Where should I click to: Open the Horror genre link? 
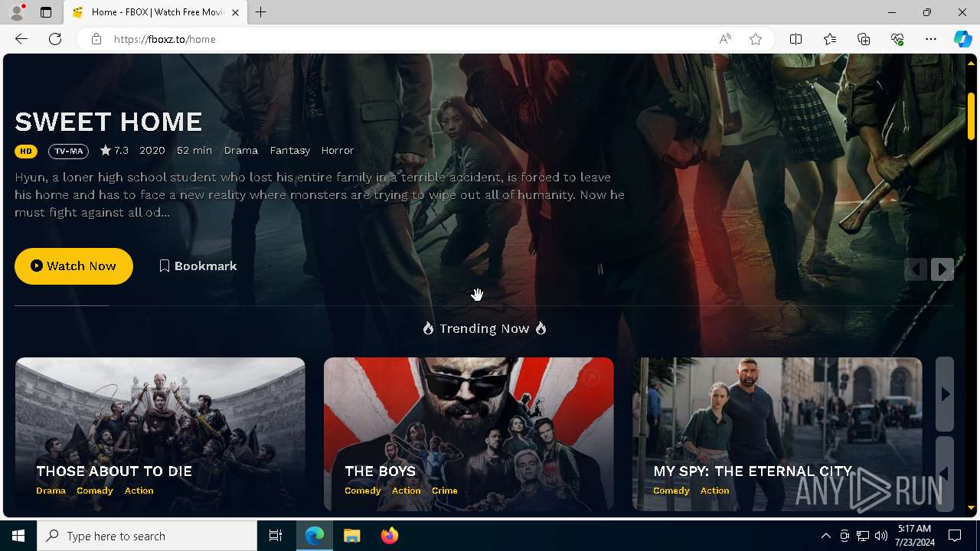tap(338, 151)
